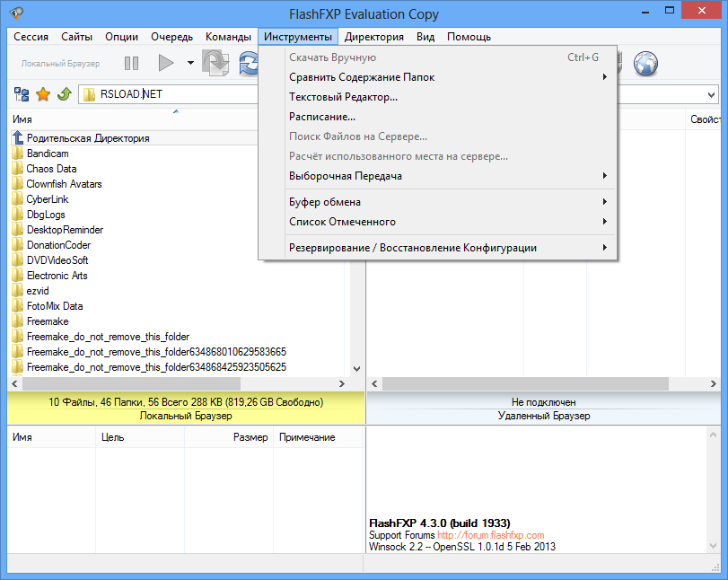Click queue Примечание column header
Viewport: 728px width, 580px height.
click(x=318, y=437)
